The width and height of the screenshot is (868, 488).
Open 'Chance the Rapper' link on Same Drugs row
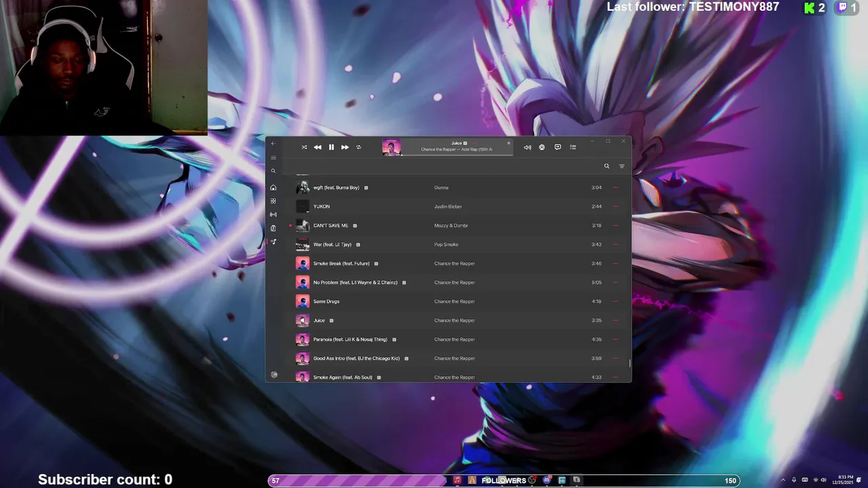click(x=454, y=302)
